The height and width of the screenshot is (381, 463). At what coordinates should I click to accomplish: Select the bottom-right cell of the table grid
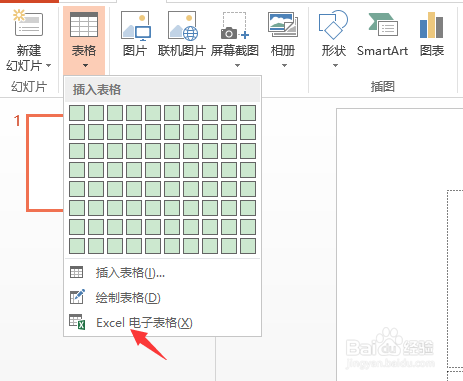pos(248,246)
